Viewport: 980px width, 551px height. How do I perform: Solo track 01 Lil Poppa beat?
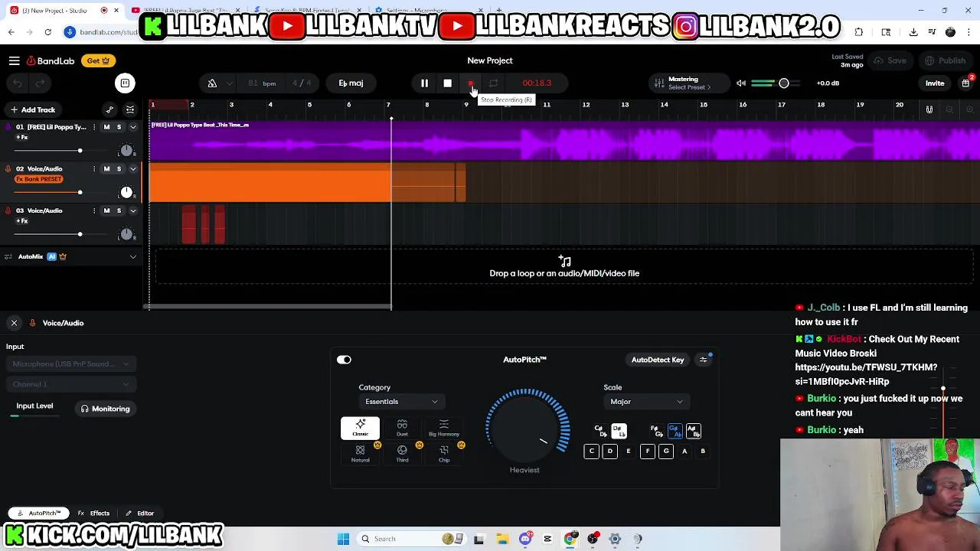(x=119, y=127)
